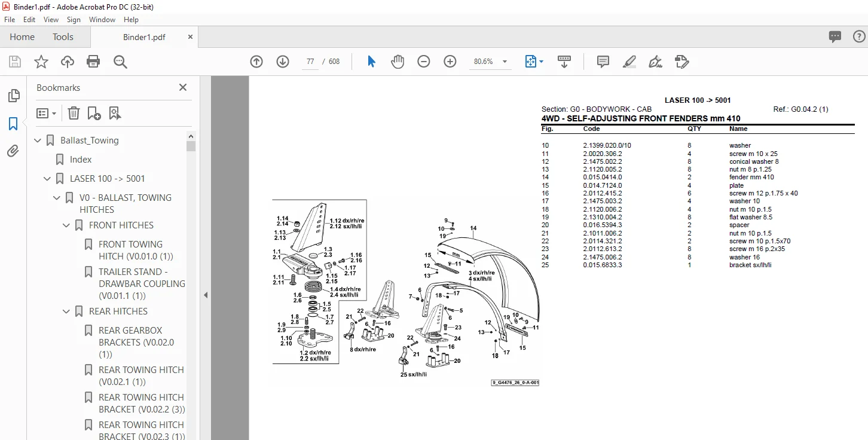Open REAR TOWING HITCH (V0.02.1 (1)) bookmark
The height and width of the screenshot is (440, 868).
pyautogui.click(x=141, y=375)
